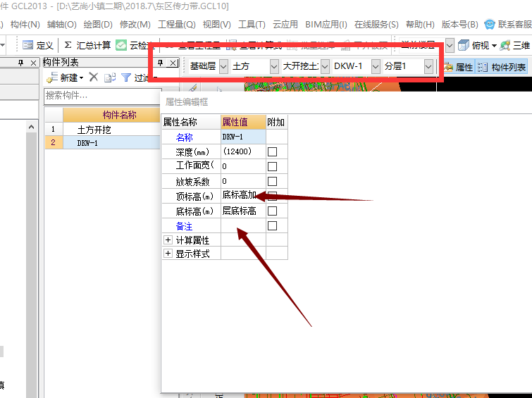
Task: Open the 新建 dropdown arrow
Action: click(x=81, y=78)
